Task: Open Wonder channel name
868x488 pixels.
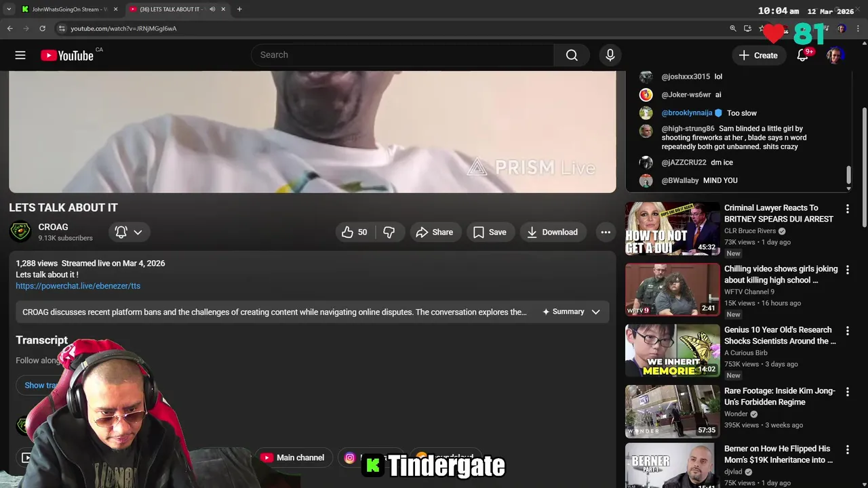Action: [736, 414]
